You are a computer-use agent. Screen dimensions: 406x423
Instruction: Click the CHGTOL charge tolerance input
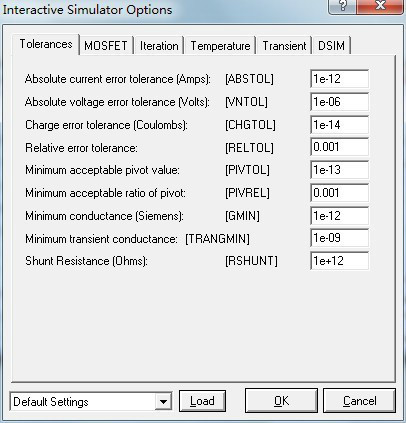[339, 125]
